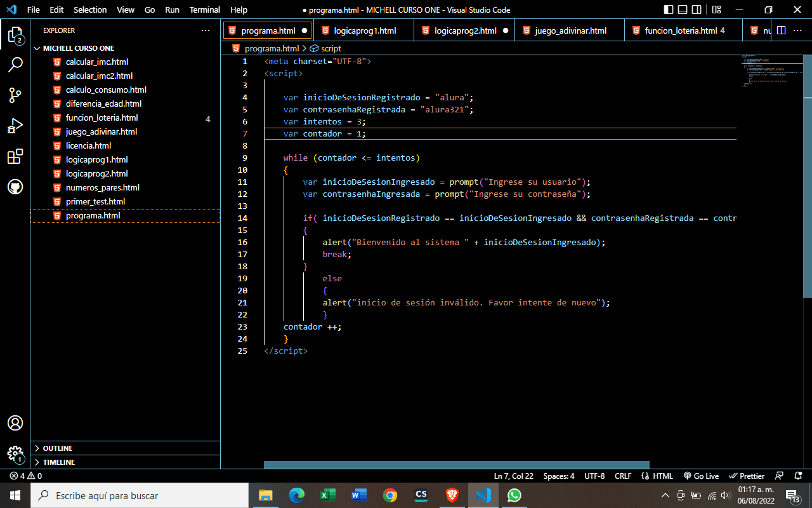Open Explorer Views and More Actions ellipsis
Viewport: 812px width, 508px height.
(205, 30)
